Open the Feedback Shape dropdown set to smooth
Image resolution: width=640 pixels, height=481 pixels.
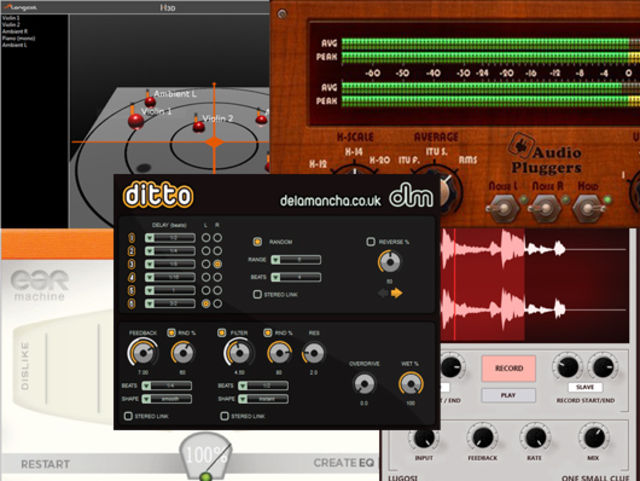pyautogui.click(x=167, y=399)
